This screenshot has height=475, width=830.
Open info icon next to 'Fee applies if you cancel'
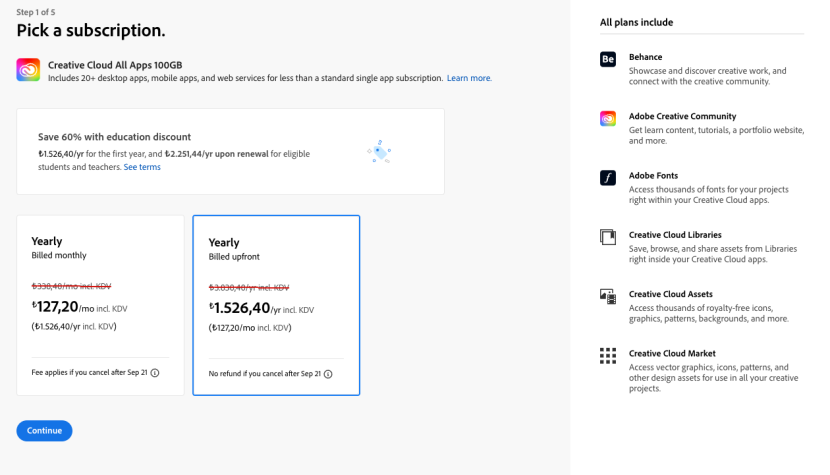[x=155, y=373]
